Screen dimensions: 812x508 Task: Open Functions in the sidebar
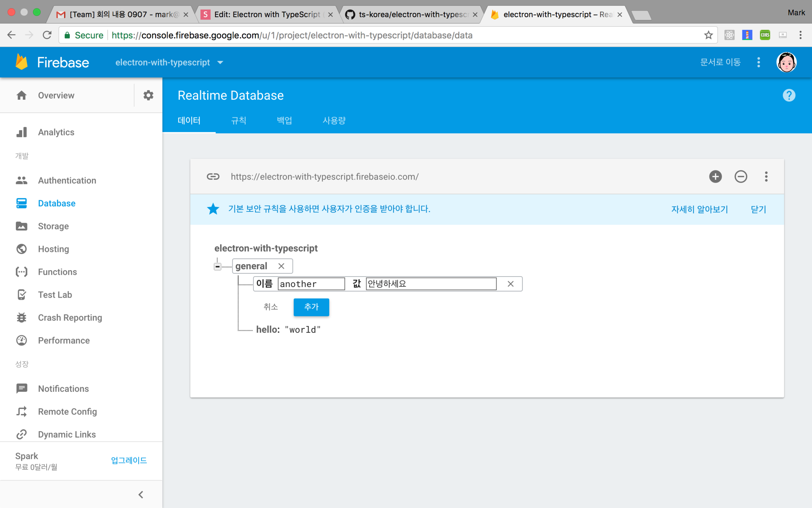(57, 272)
